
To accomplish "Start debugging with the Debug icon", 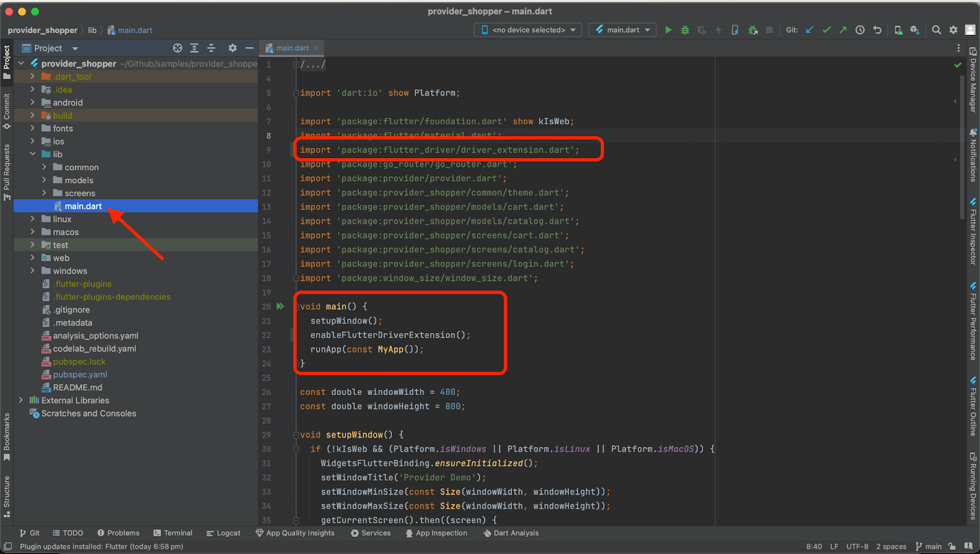I will coord(685,29).
